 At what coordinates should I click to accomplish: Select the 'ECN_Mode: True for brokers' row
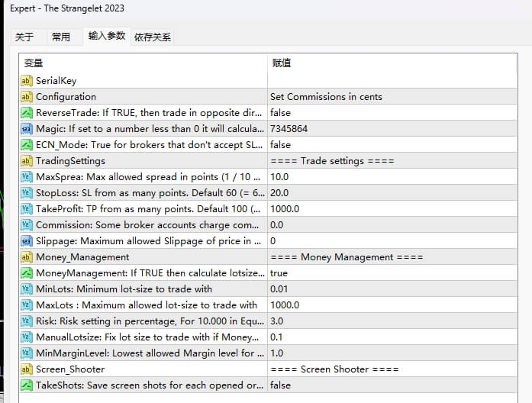pyautogui.click(x=150, y=145)
